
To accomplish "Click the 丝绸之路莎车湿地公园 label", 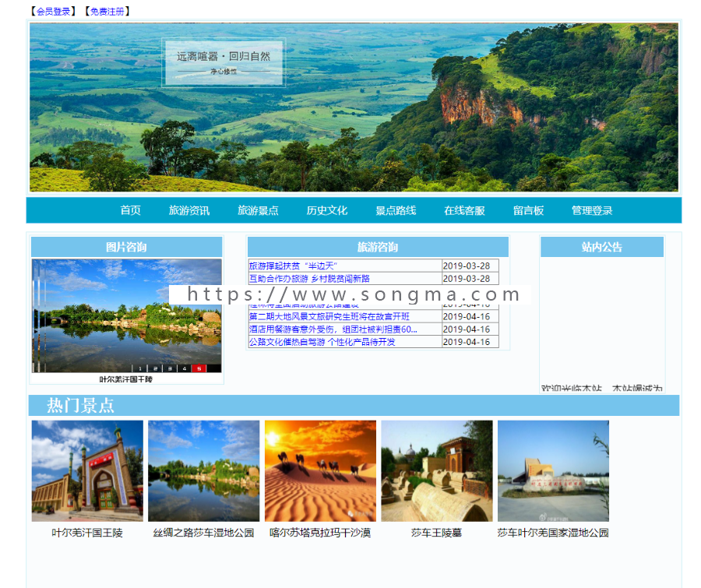I will tap(204, 533).
